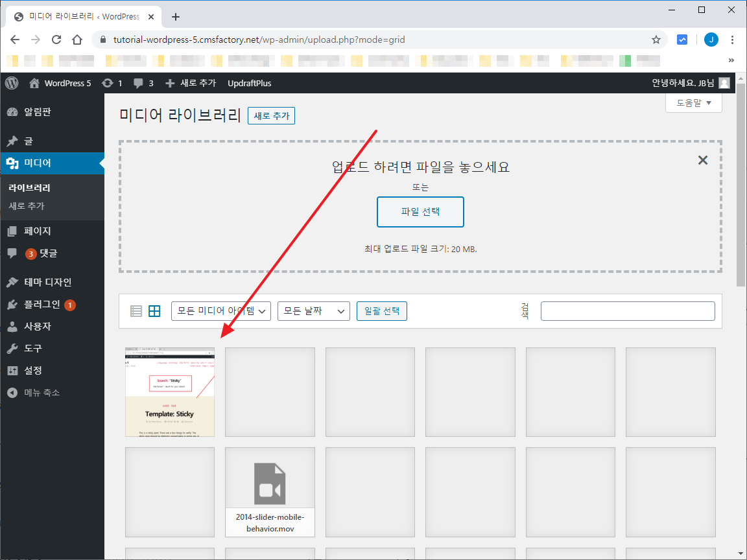
Task: Click the 일괄 선택 bulk select button
Action: (381, 311)
